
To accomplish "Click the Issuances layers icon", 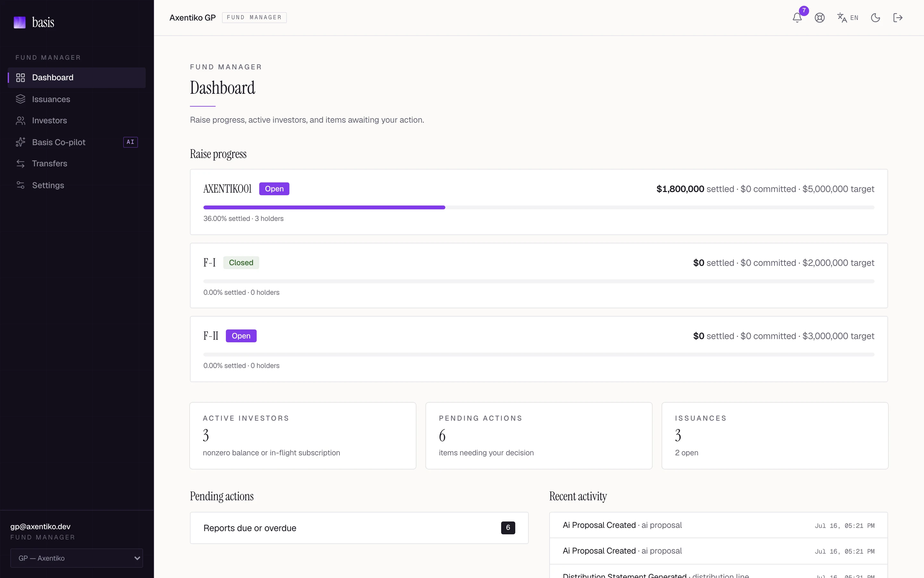I will [x=21, y=99].
